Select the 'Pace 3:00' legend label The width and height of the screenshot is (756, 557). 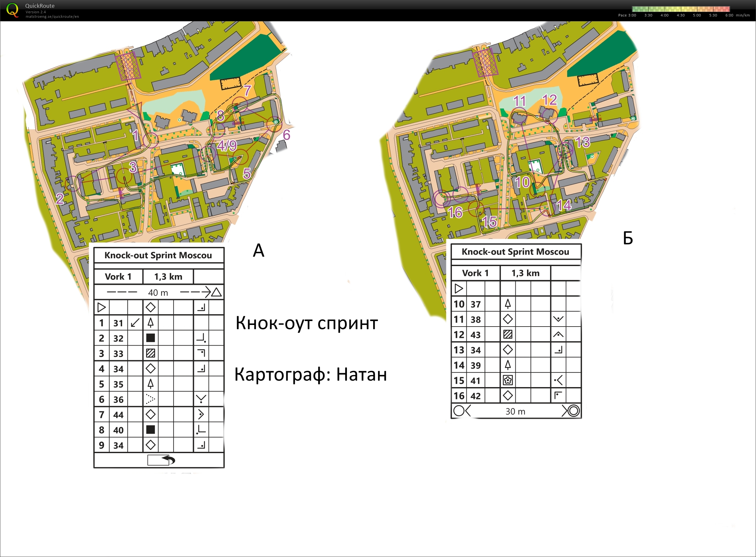(x=627, y=15)
